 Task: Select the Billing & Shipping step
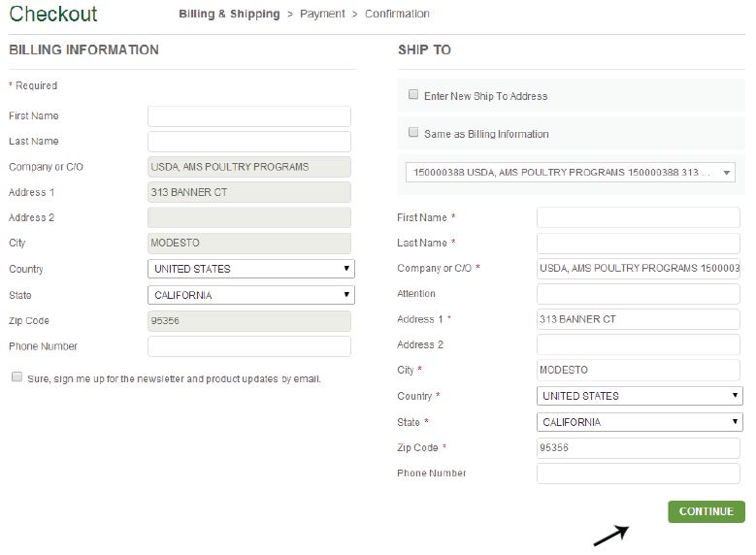(x=229, y=14)
